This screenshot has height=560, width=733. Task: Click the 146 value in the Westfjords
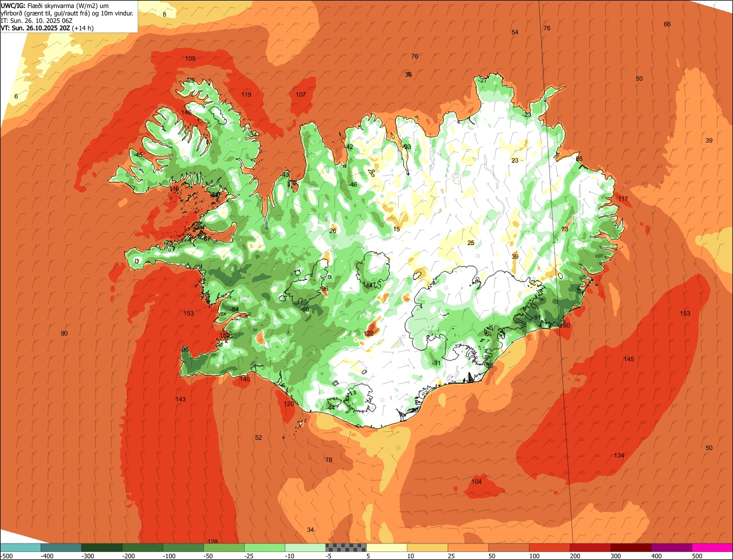[187, 112]
